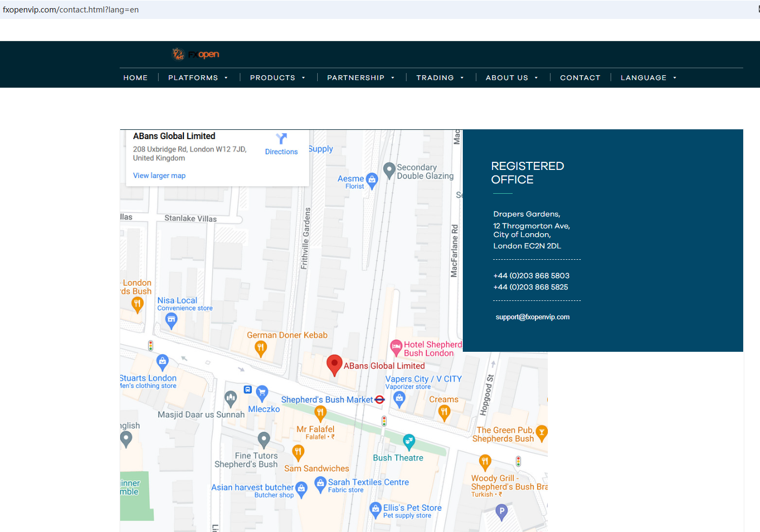Expand the Platforms dropdown menu
The width and height of the screenshot is (760, 532).
point(198,78)
